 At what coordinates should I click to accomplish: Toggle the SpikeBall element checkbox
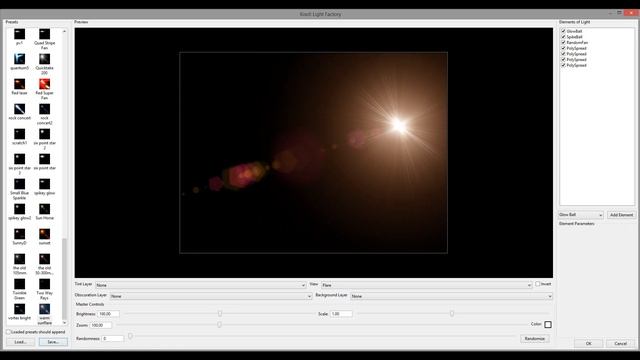[x=563, y=37]
